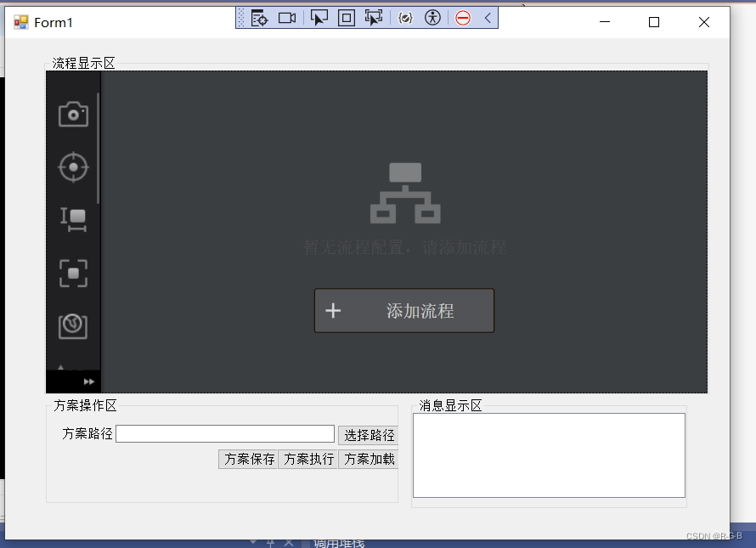Click the video camera debug toolbar icon
This screenshot has width=756, height=548.
[x=287, y=19]
